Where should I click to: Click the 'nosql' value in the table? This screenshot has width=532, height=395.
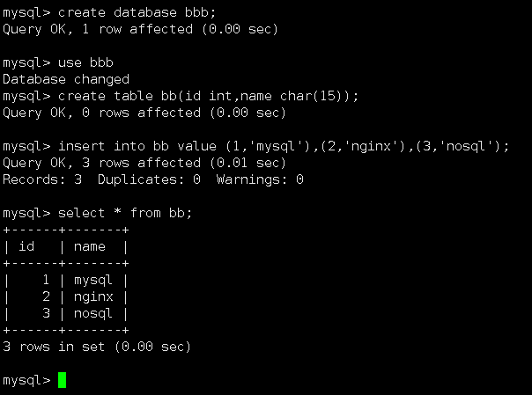point(93,313)
